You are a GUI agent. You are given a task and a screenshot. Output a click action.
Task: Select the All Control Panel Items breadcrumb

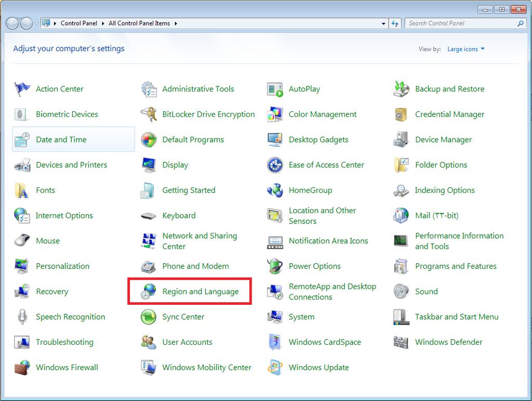[139, 23]
